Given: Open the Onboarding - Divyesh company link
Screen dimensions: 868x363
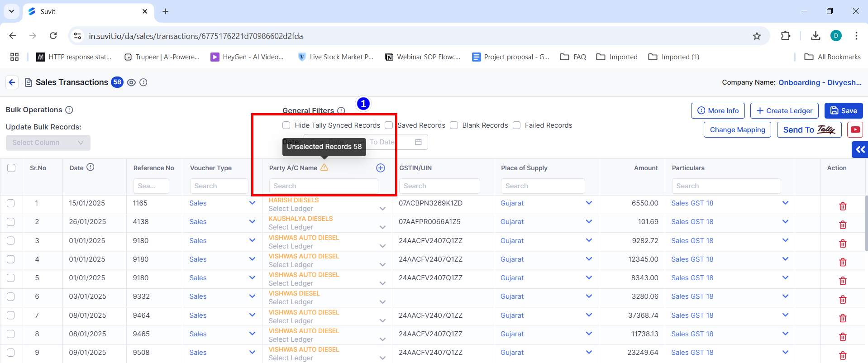Looking at the screenshot, I should [x=820, y=82].
